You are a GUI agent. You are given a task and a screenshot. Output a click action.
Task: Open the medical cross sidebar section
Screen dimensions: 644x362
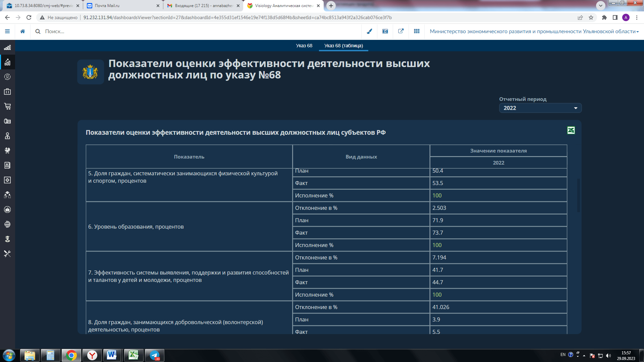pyautogui.click(x=7, y=180)
